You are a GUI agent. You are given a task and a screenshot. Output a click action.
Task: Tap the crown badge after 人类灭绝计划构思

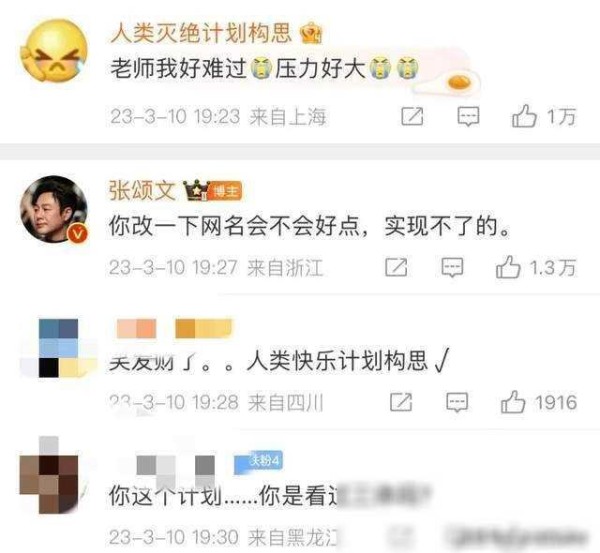[x=312, y=33]
